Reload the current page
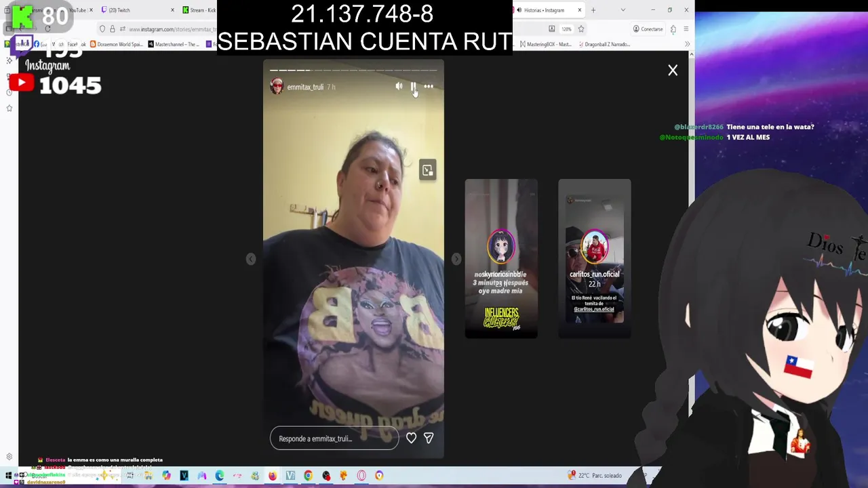 47,29
